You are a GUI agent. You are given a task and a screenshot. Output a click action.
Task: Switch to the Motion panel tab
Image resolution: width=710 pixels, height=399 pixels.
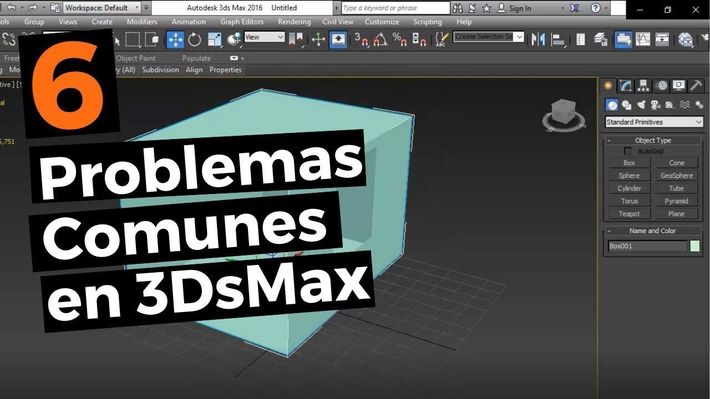click(661, 86)
